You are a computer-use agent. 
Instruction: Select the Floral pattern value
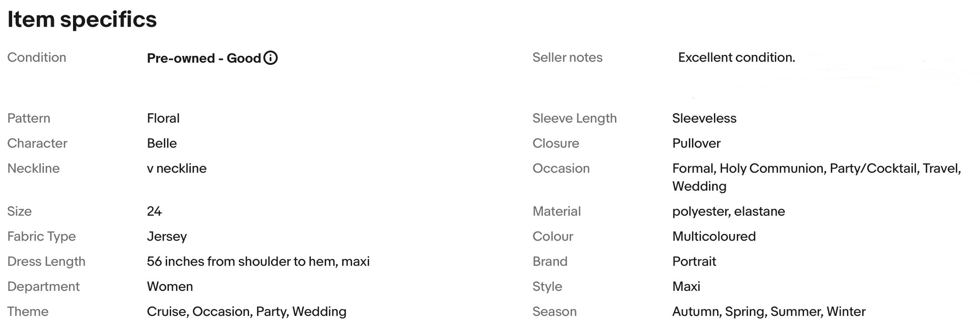click(x=163, y=118)
